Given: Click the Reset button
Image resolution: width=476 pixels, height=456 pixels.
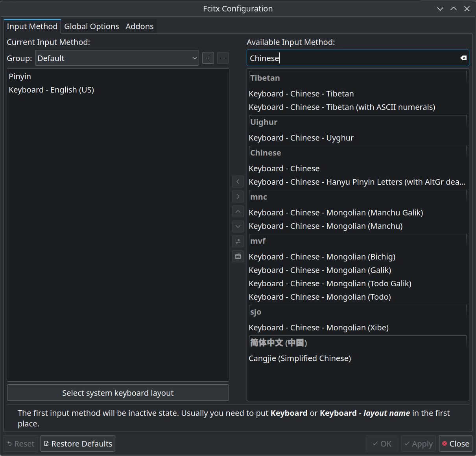Looking at the screenshot, I should point(20,444).
